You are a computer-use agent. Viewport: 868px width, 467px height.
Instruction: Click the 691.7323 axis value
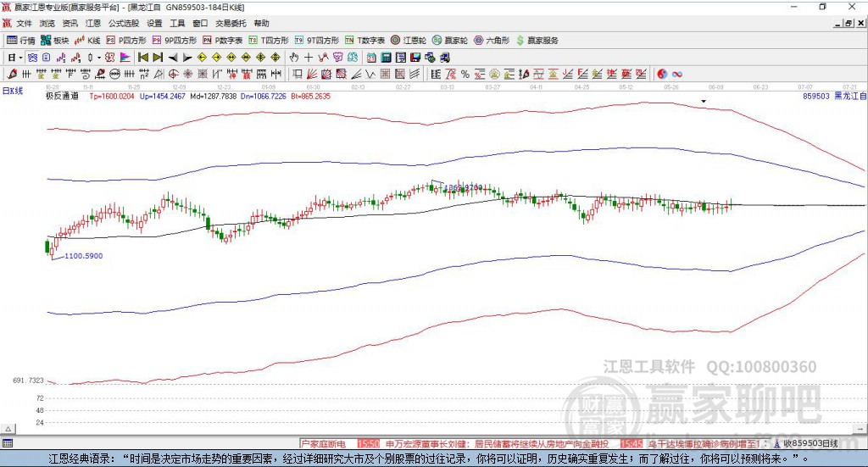(28, 381)
